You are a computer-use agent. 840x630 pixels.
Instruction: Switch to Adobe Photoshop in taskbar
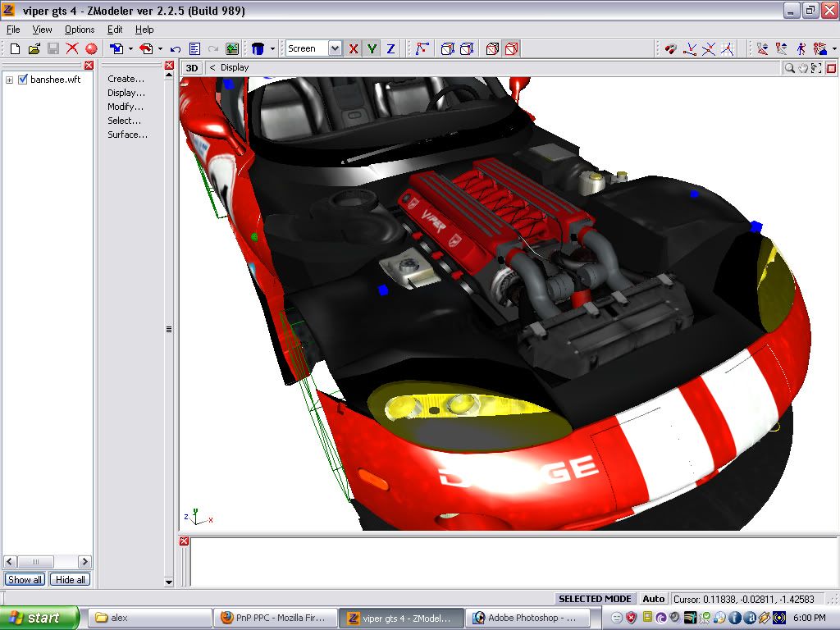(x=525, y=618)
